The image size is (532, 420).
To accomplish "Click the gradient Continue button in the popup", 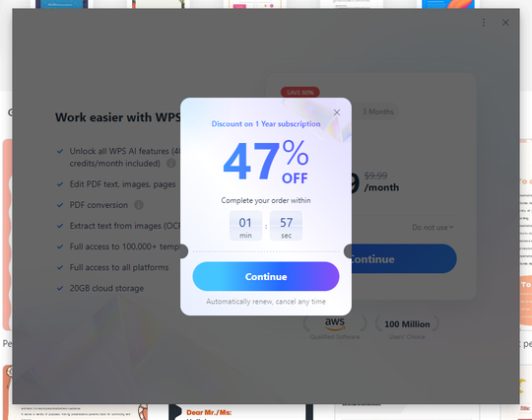I will tap(266, 276).
